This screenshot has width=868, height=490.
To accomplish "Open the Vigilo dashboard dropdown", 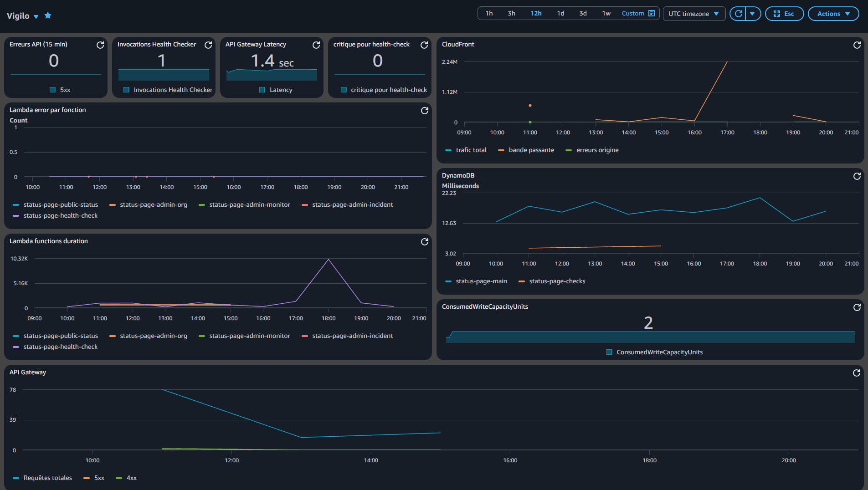I will (36, 15).
